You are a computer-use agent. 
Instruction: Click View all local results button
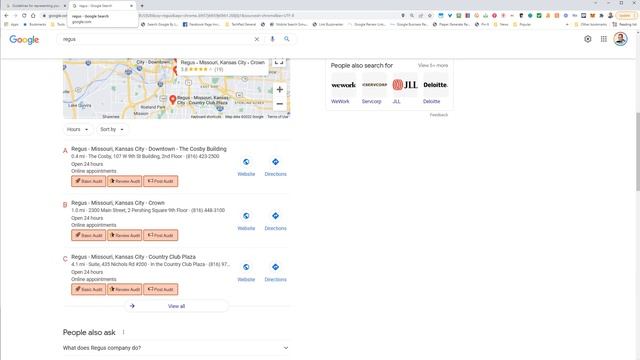point(176,306)
